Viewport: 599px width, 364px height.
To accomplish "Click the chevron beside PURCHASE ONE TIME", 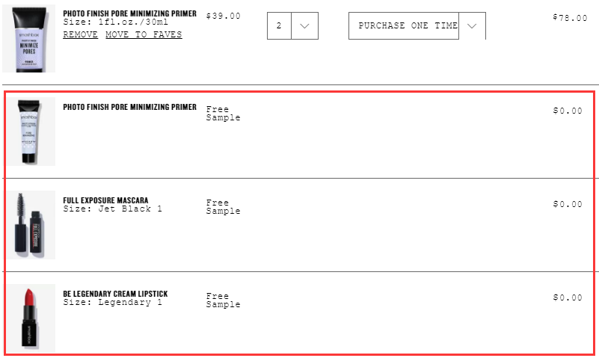I will (472, 26).
